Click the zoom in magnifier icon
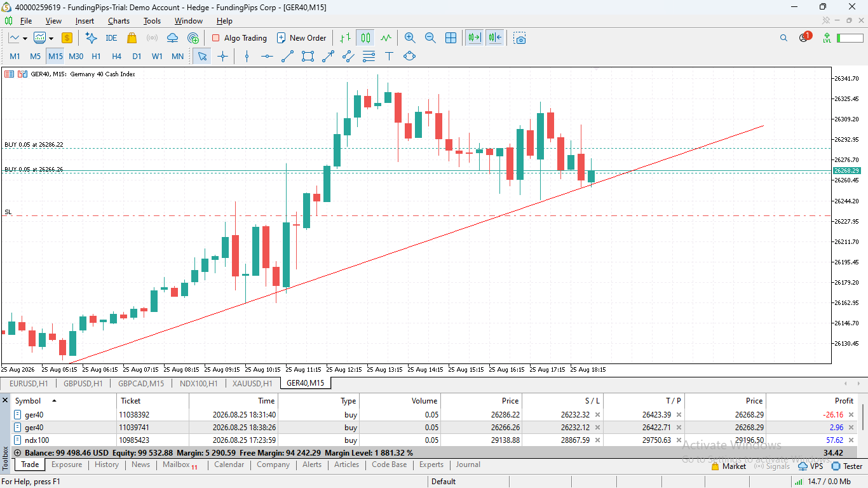This screenshot has height=488, width=868. tap(410, 38)
